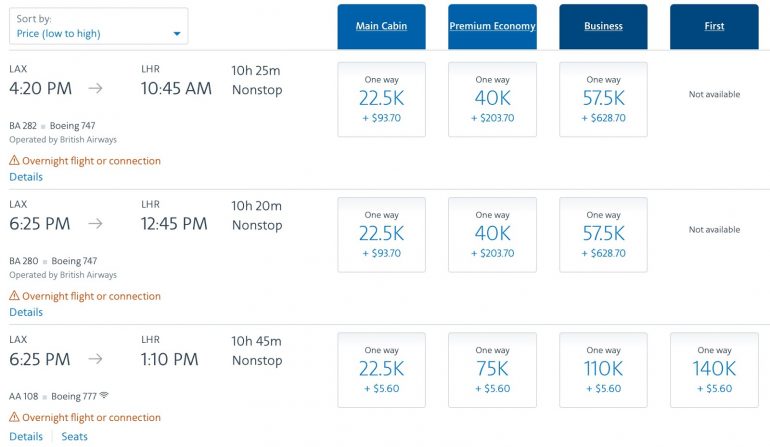The width and height of the screenshot is (770, 447).
Task: Select 140K First fare for AA 108
Action: click(714, 369)
